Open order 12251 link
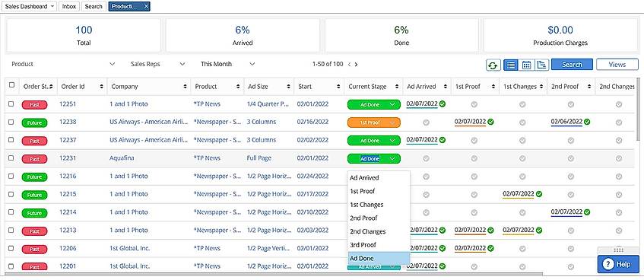 click(x=68, y=104)
